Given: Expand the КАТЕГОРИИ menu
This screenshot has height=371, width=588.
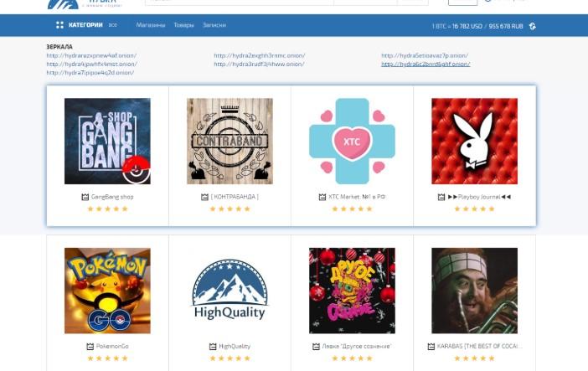Looking at the screenshot, I should [x=85, y=25].
